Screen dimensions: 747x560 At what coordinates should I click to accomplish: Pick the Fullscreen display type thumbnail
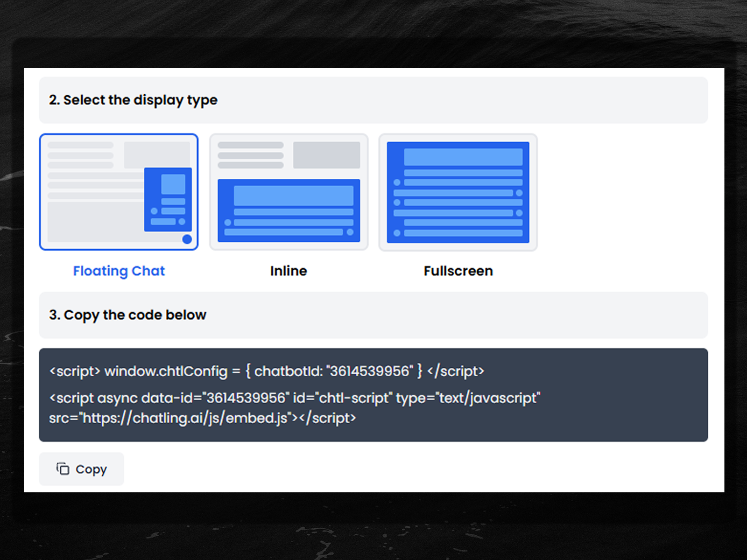coord(458,192)
